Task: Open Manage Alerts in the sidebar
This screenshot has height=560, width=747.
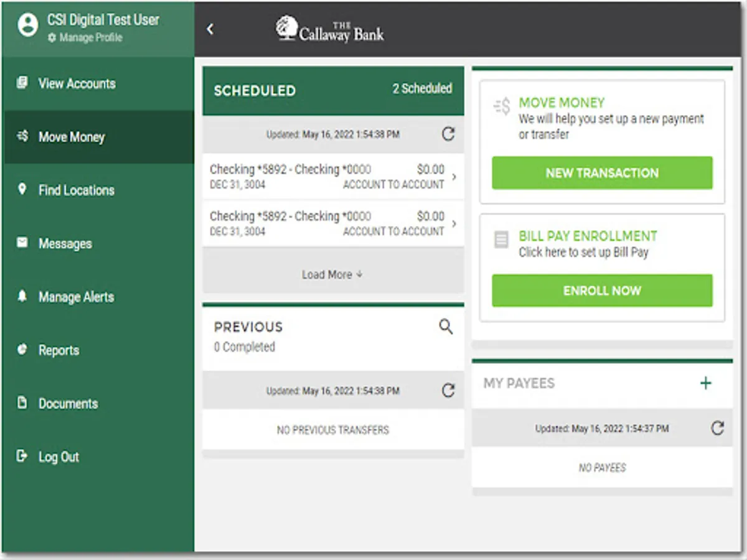Action: pos(98,297)
